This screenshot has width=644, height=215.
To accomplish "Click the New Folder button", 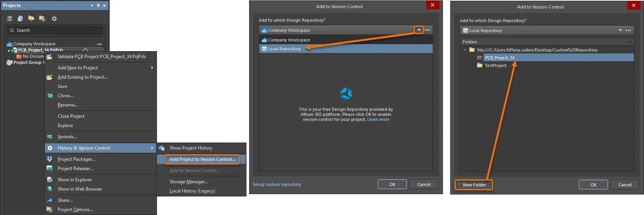I will [474, 185].
